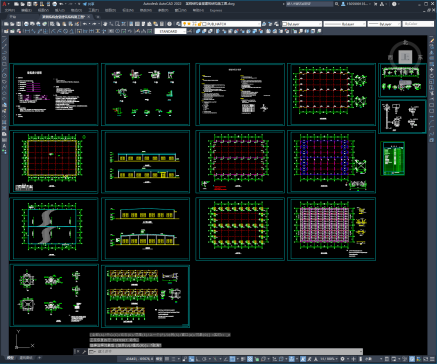Select the Spline draw tool

pos(5,87)
